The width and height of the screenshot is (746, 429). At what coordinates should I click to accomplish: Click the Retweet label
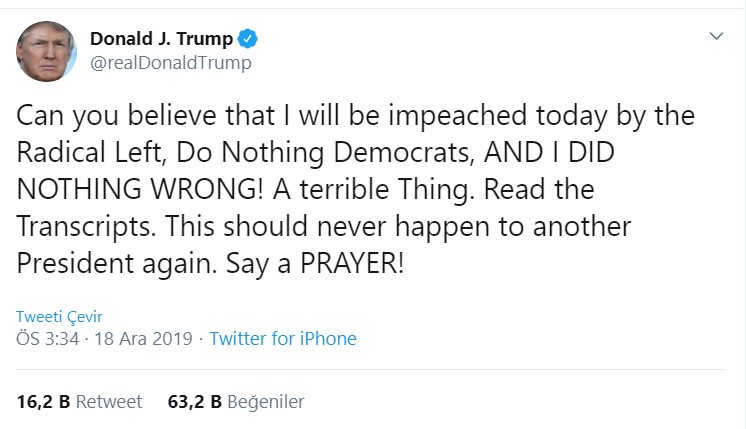[x=109, y=402]
